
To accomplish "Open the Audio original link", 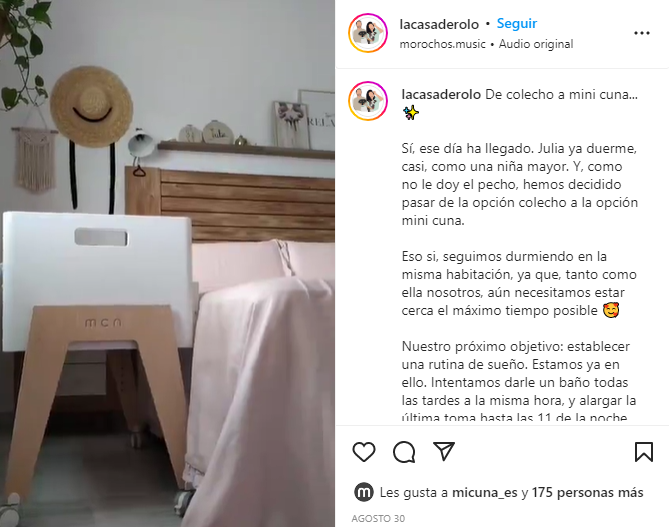I will tap(536, 44).
